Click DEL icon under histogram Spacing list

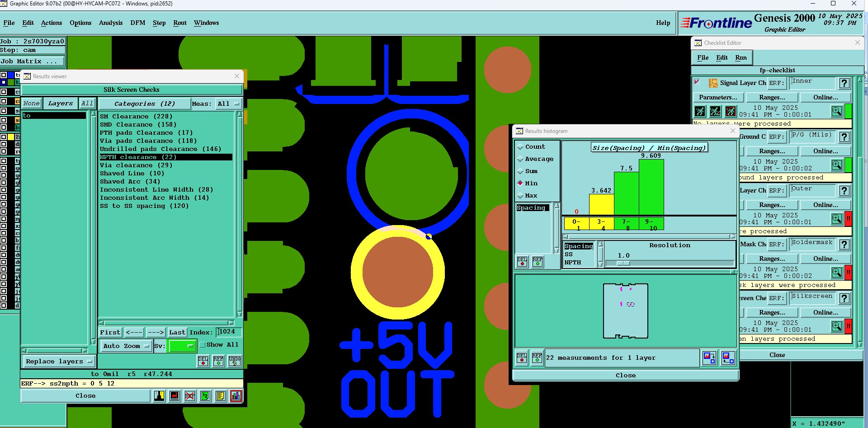pos(522,262)
